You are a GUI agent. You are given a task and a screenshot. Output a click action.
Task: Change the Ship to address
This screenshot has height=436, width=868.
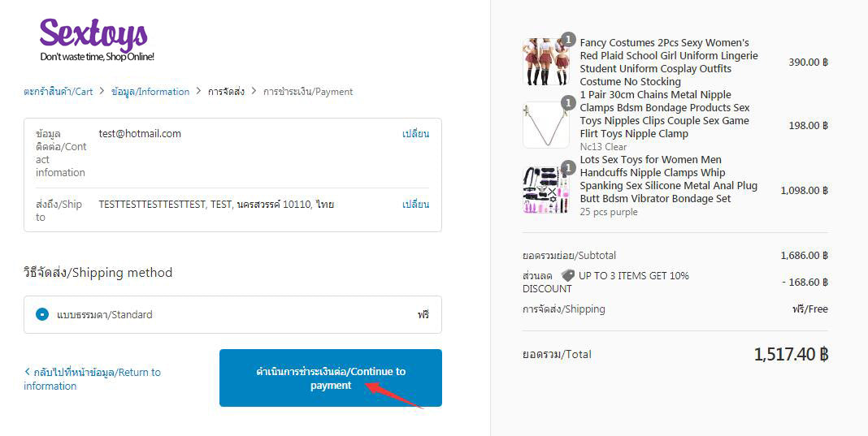(415, 204)
